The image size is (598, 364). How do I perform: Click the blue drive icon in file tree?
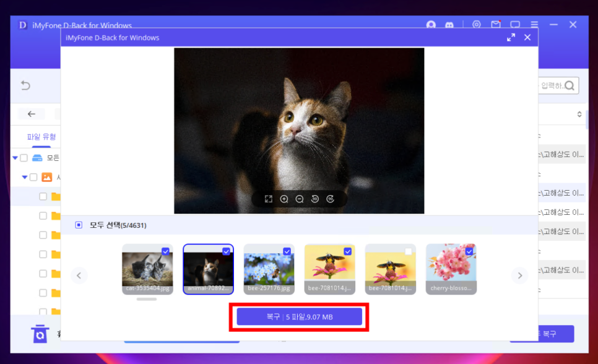(x=37, y=158)
